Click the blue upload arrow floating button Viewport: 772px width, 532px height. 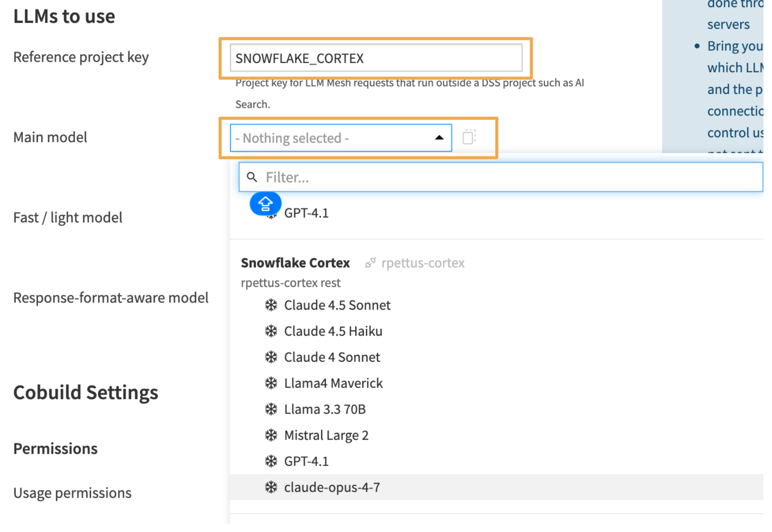(266, 204)
